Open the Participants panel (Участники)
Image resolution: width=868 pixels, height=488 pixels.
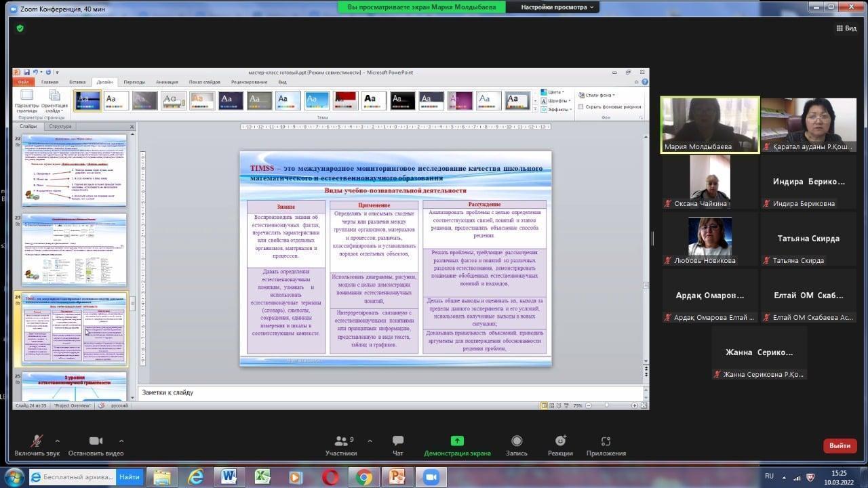coord(341,441)
